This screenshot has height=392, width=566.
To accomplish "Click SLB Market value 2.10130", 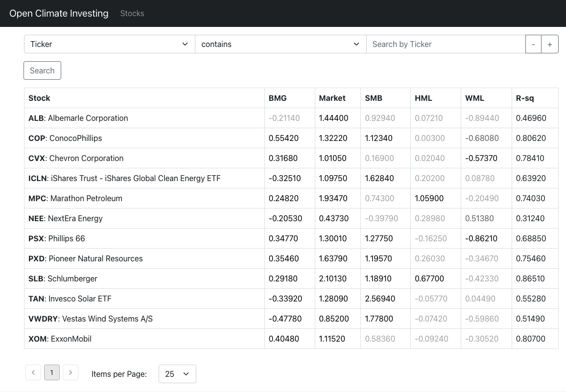I will point(333,278).
